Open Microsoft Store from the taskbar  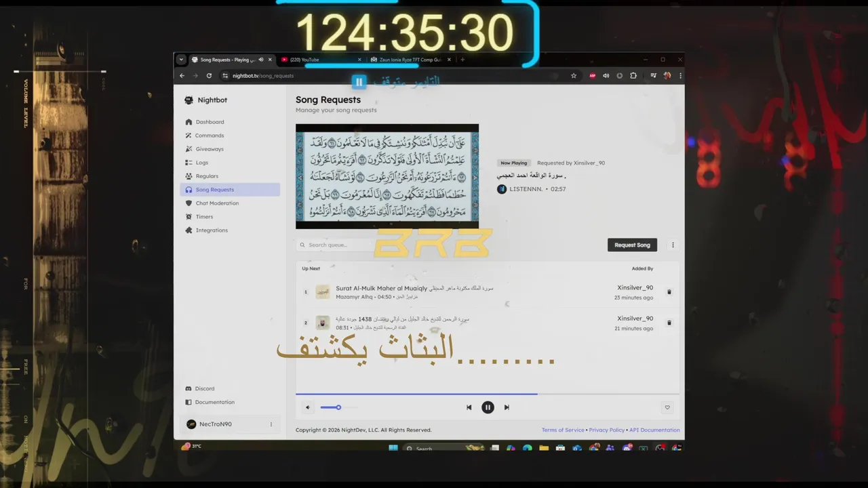tap(560, 448)
